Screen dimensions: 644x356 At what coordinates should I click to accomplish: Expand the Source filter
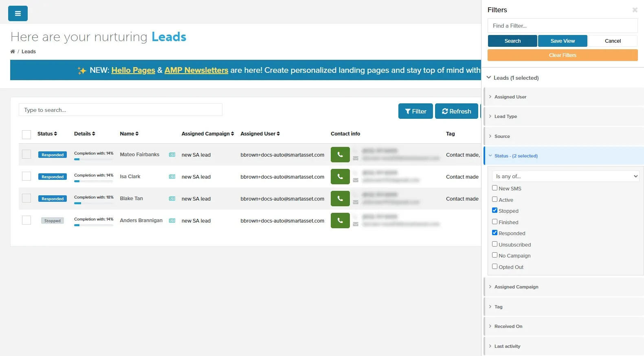pyautogui.click(x=564, y=136)
